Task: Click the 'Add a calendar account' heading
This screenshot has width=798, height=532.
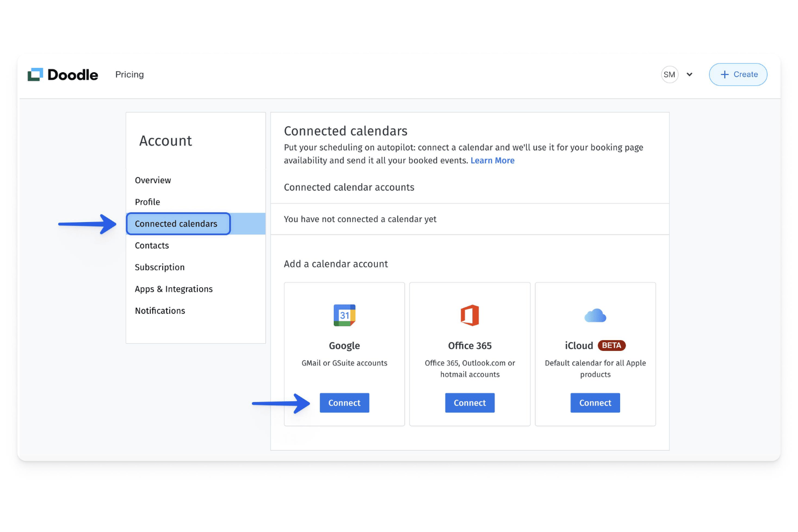Action: tap(336, 264)
